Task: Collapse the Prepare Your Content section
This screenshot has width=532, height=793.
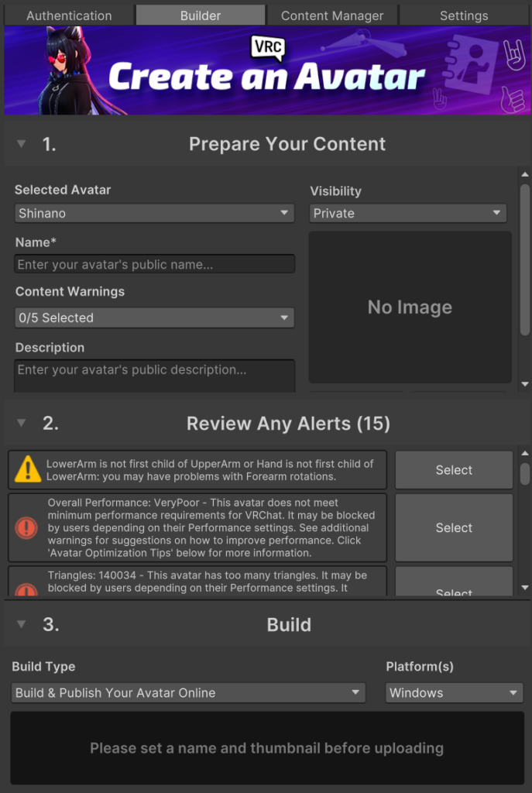Action: pos(21,144)
